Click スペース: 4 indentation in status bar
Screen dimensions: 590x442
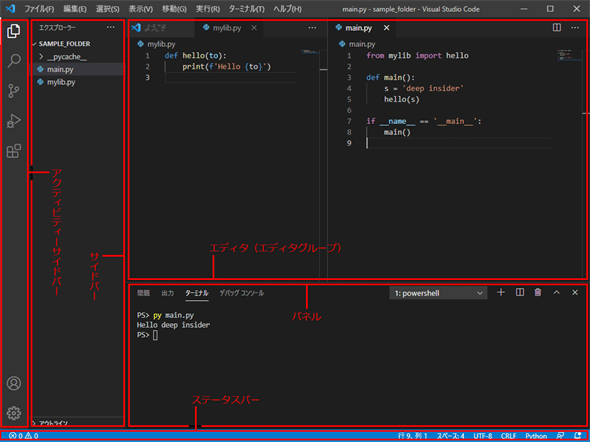pos(450,436)
